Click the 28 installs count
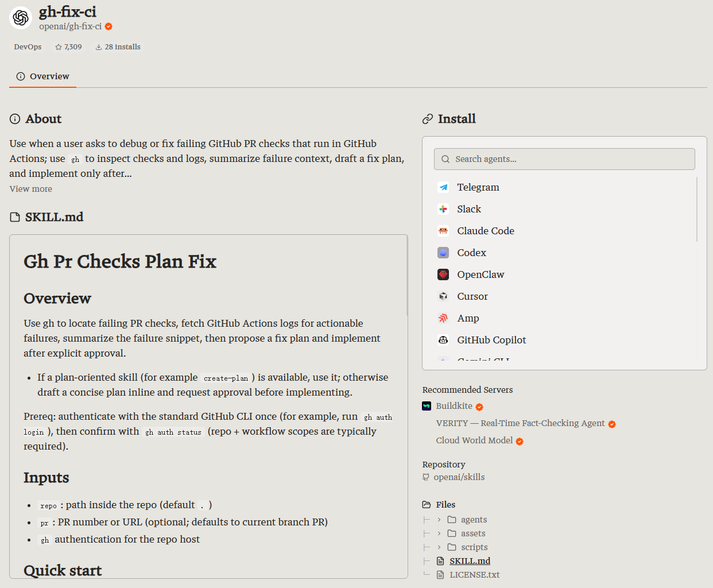 [x=122, y=47]
